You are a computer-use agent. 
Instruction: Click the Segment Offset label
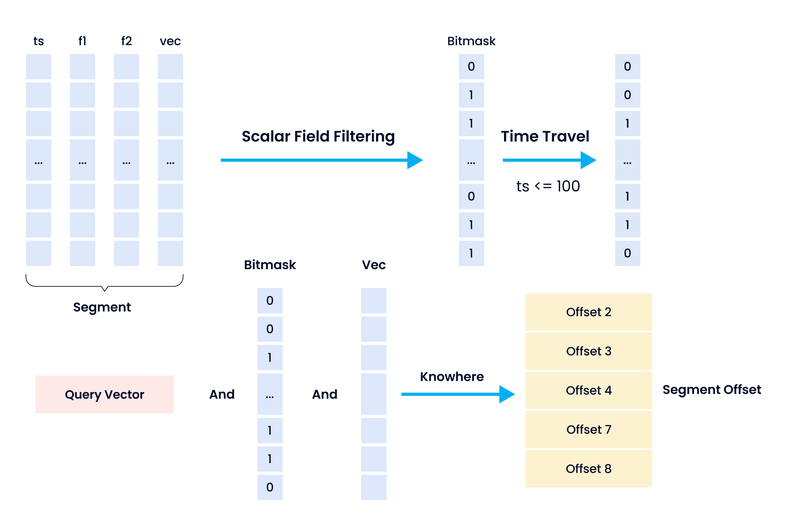[712, 390]
